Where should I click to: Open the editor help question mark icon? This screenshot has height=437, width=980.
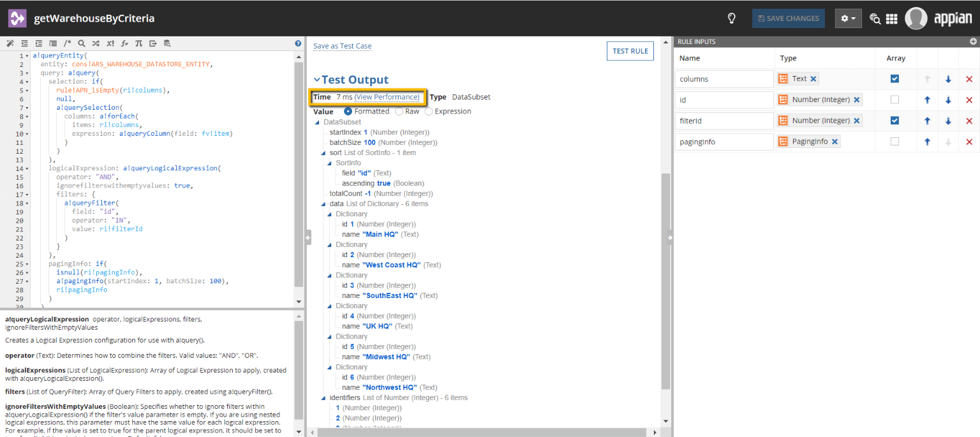tap(297, 43)
